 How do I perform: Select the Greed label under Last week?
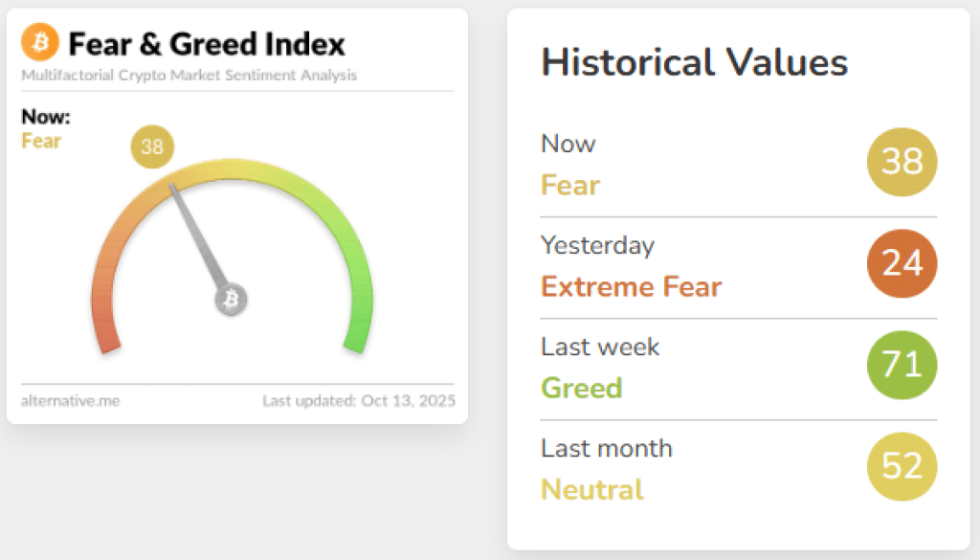click(x=581, y=388)
